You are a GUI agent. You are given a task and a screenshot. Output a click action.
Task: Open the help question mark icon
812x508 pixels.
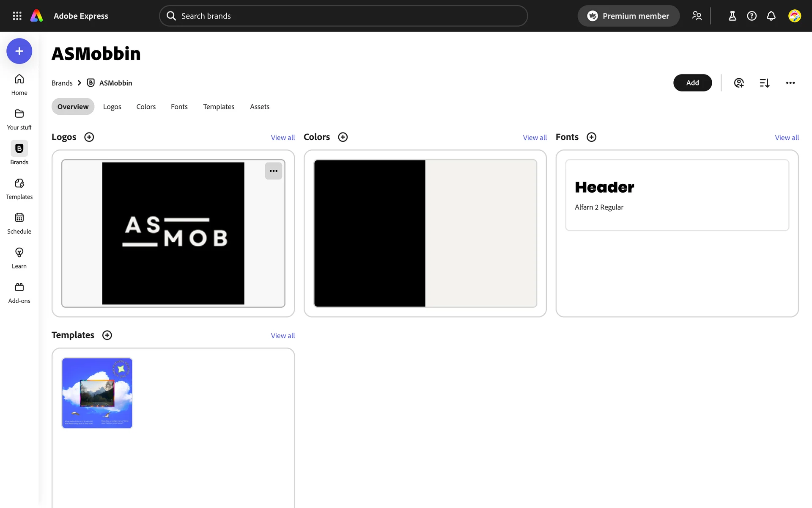tap(752, 16)
